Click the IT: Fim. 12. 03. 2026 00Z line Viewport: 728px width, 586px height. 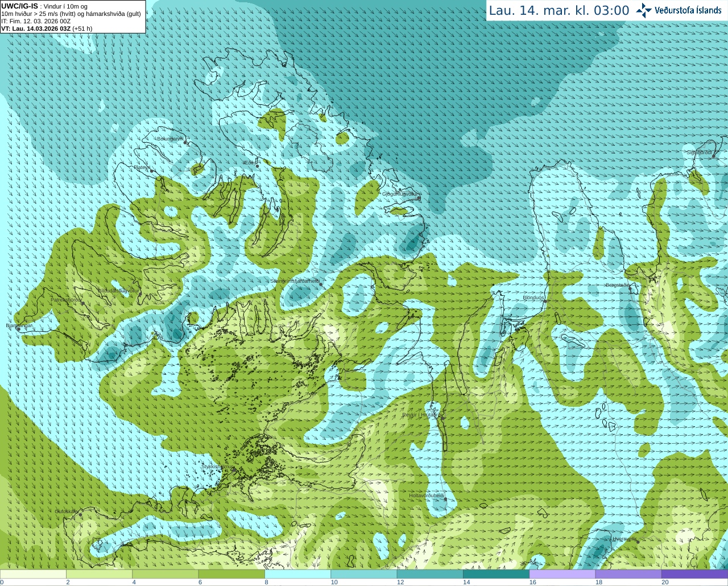click(36, 21)
